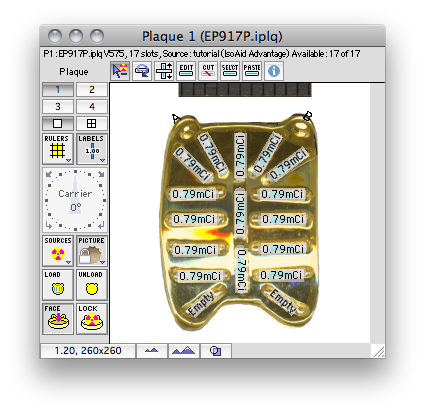Toggle the FACE view button

tap(58, 319)
